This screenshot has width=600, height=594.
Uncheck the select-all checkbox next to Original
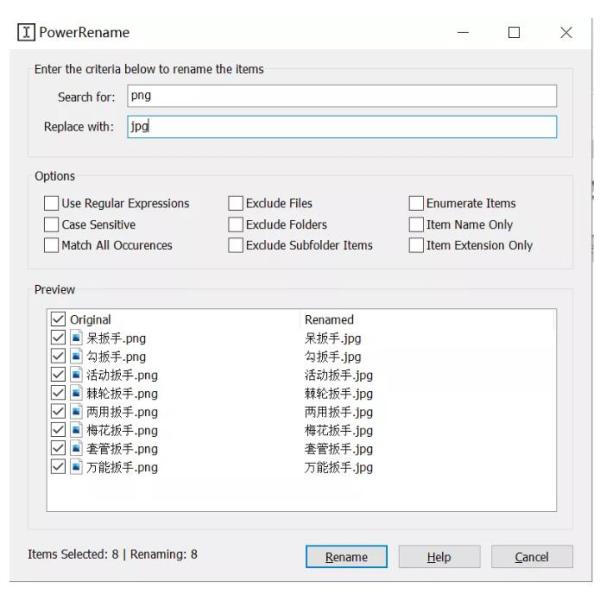pos(58,320)
